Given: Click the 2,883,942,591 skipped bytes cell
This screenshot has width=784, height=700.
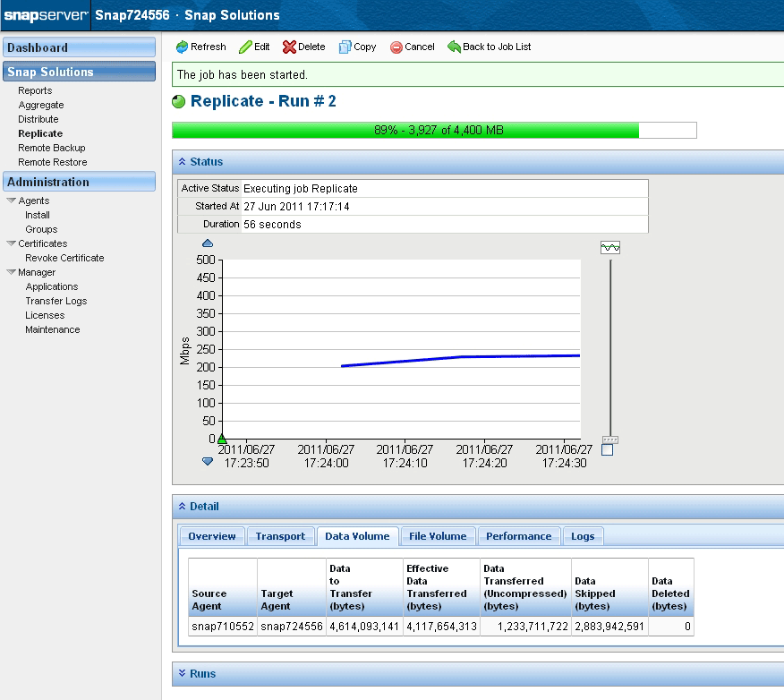Looking at the screenshot, I should click(x=610, y=627).
